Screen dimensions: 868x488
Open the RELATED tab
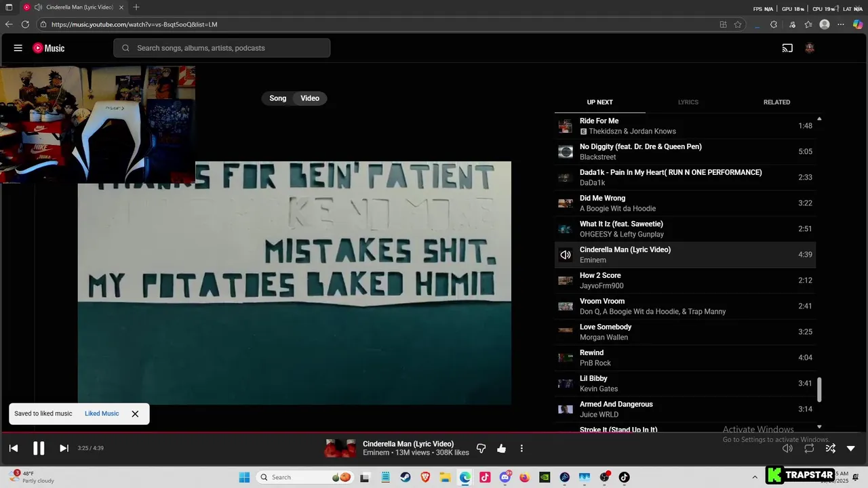coord(776,102)
